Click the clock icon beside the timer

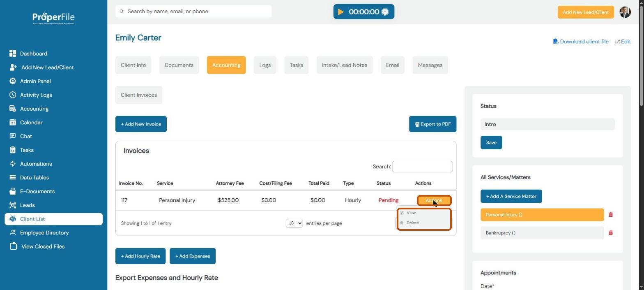(385, 12)
